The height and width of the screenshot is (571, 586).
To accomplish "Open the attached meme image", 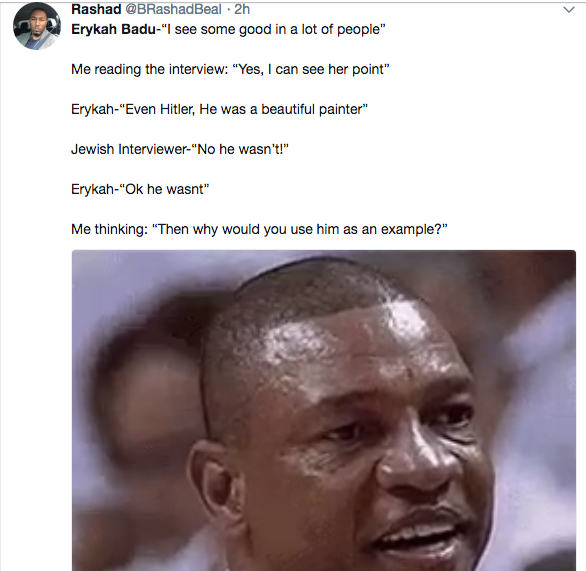I will tap(324, 410).
